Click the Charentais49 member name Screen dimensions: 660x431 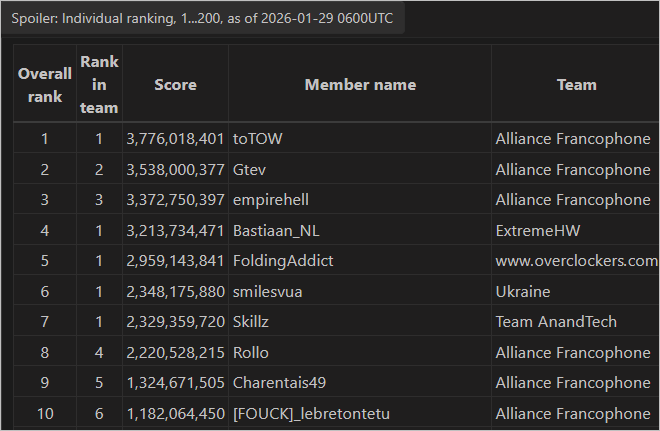pyautogui.click(x=279, y=383)
